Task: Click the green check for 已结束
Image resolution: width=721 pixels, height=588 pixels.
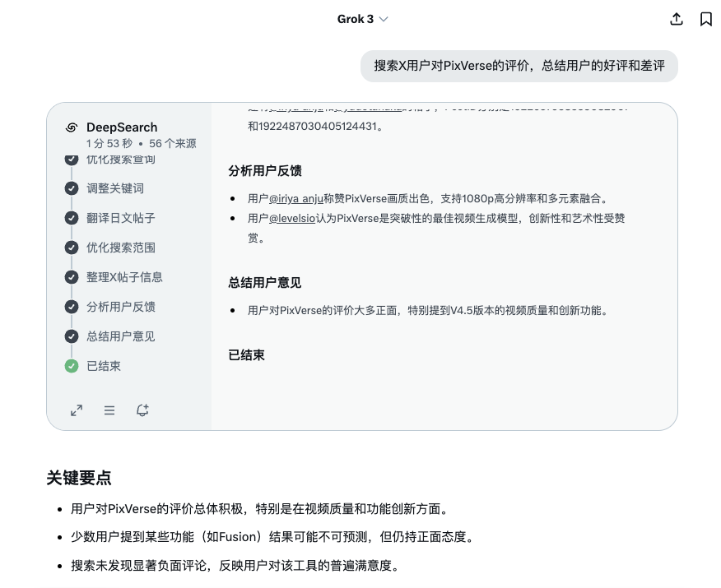Action: click(x=72, y=366)
